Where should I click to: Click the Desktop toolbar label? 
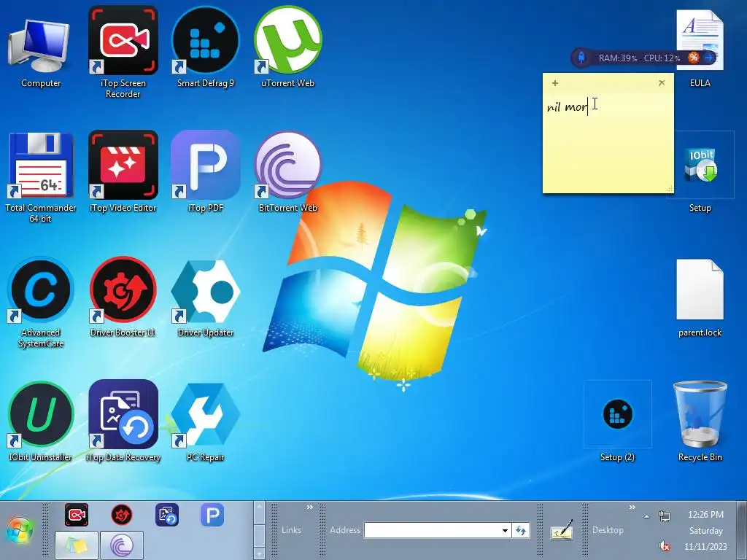tap(608, 530)
